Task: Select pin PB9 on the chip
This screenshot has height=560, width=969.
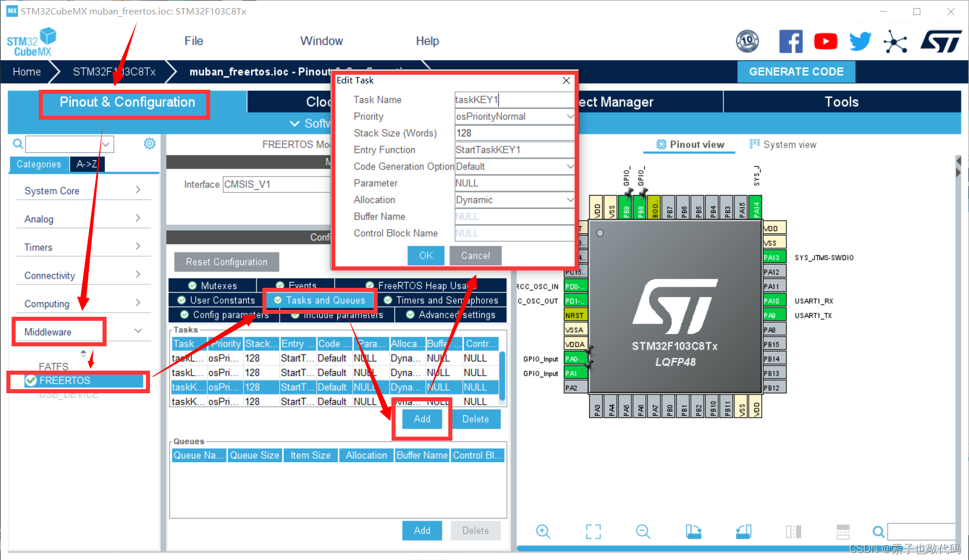Action: pyautogui.click(x=626, y=207)
